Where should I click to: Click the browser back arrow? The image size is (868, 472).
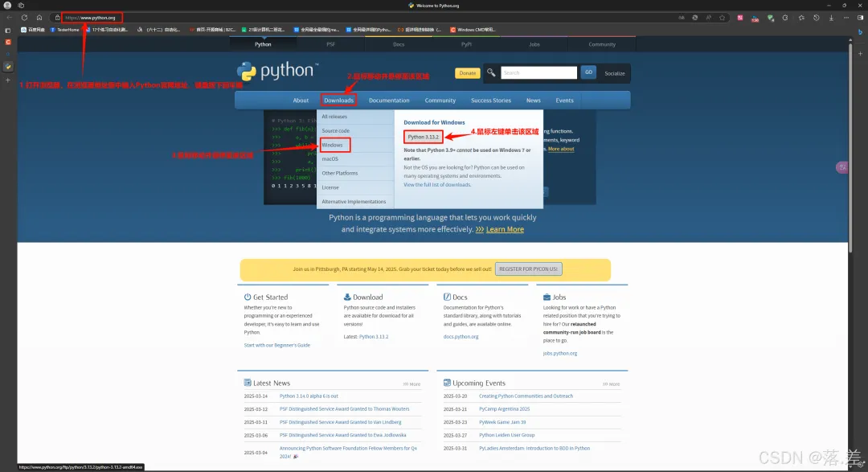pyautogui.click(x=10, y=18)
